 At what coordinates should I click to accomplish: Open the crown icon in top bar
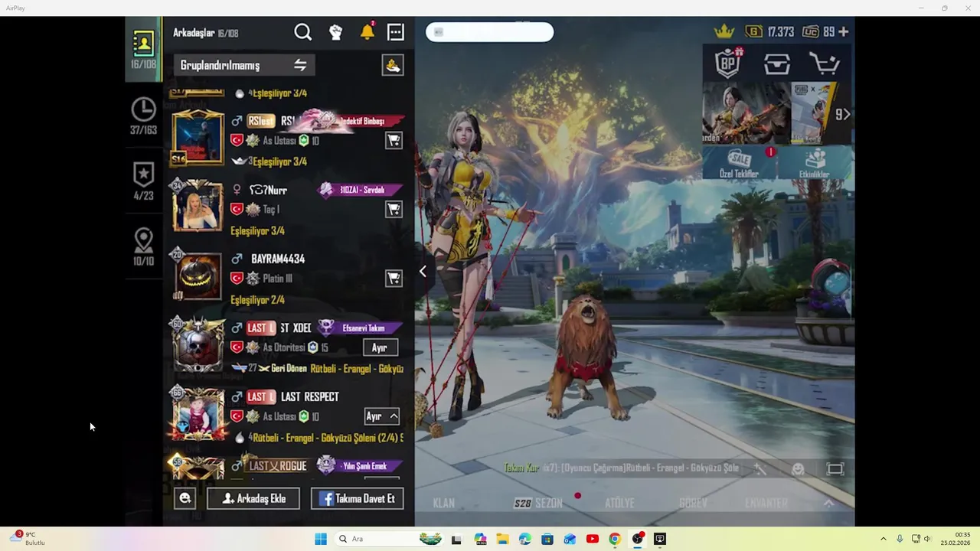[x=724, y=31]
